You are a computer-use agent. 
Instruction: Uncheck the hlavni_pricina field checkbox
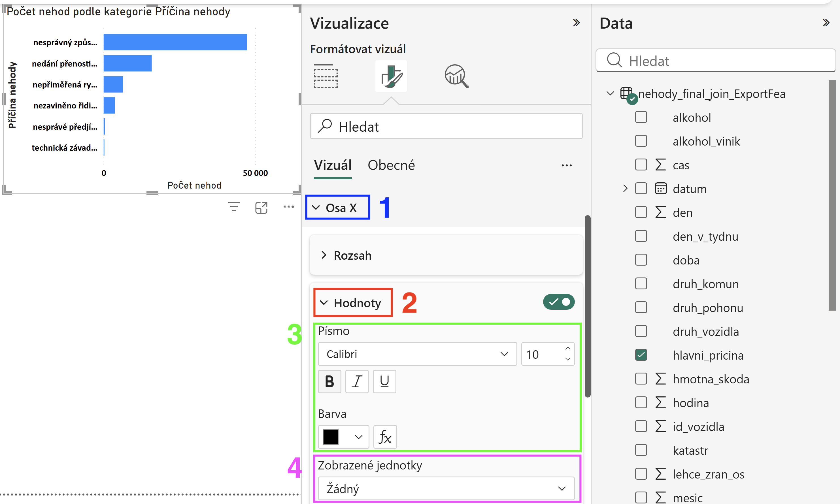click(641, 355)
